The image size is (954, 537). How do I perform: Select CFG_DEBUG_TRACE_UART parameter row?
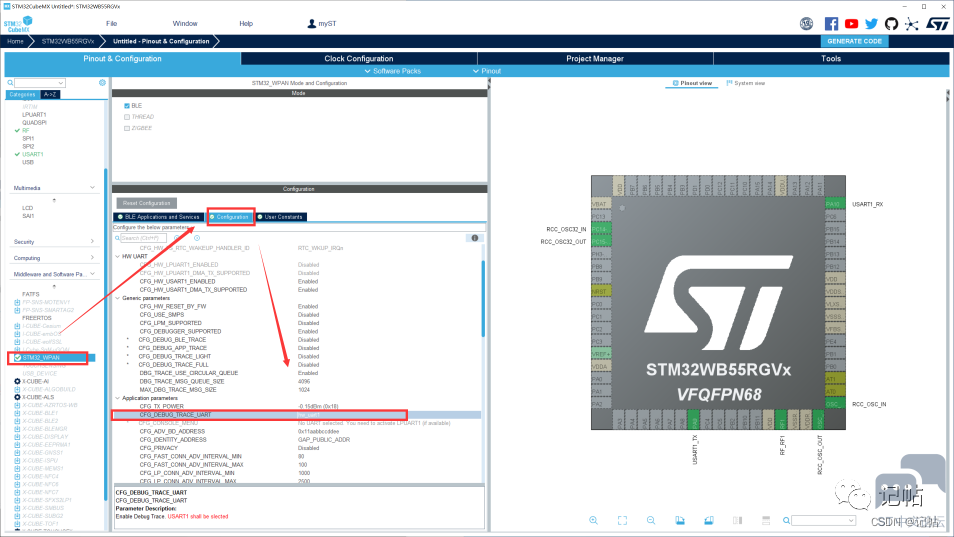point(298,415)
